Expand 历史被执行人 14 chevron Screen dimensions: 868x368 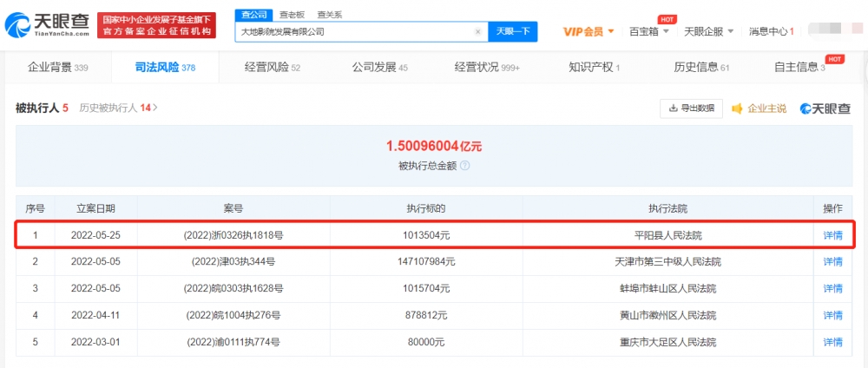click(x=155, y=108)
